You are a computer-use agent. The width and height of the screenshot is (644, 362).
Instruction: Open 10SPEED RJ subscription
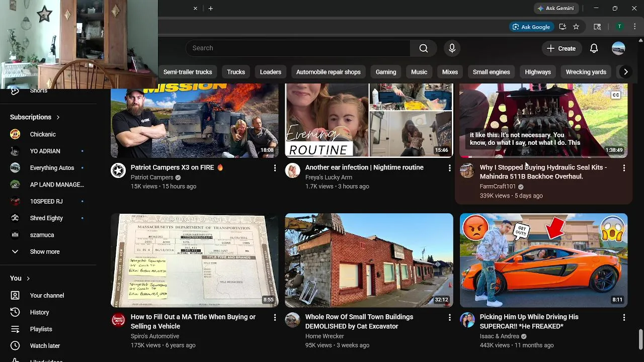48,202
